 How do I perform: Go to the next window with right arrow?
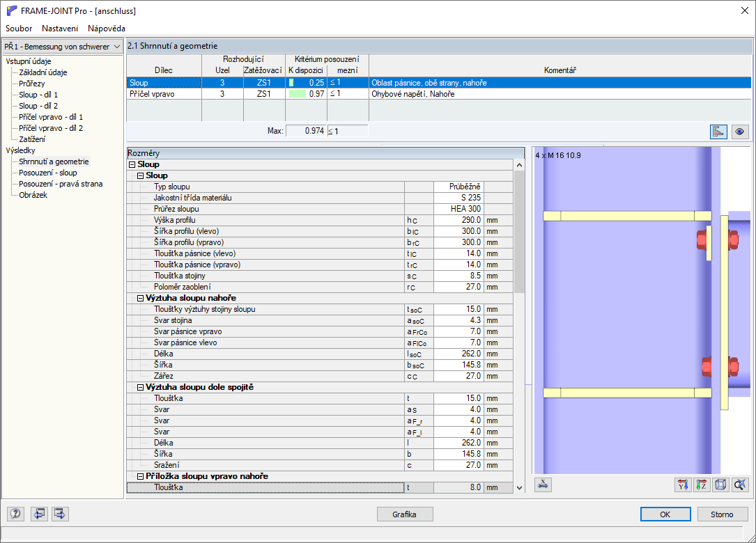pyautogui.click(x=60, y=514)
